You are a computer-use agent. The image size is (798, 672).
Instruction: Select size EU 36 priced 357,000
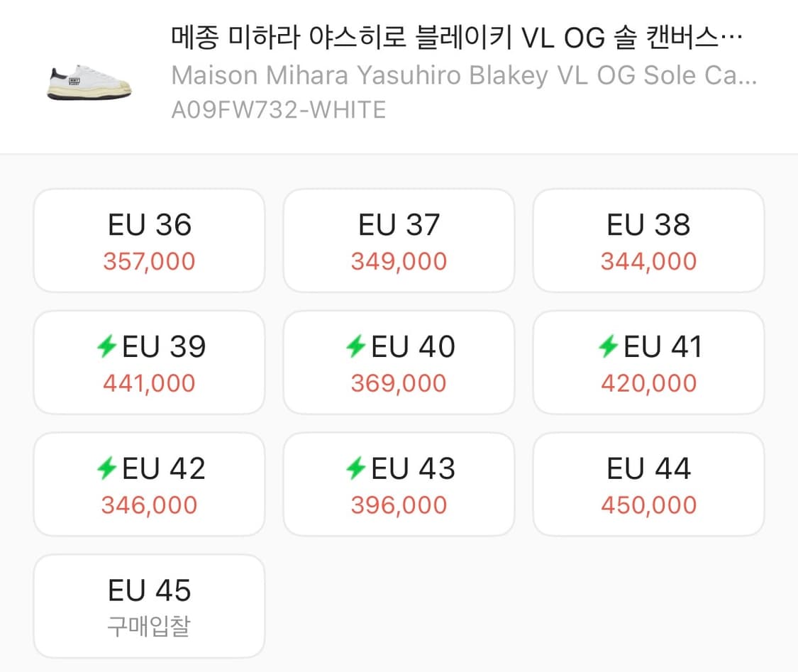pos(148,240)
